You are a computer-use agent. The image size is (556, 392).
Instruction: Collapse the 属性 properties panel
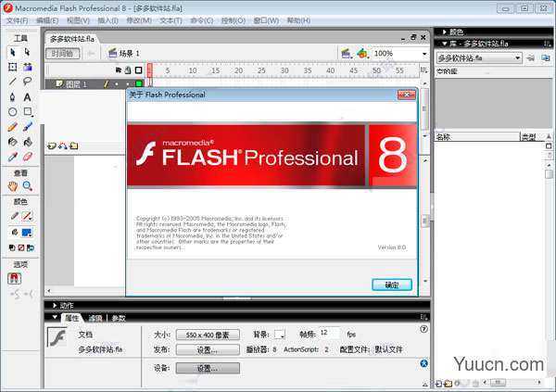tap(55, 317)
